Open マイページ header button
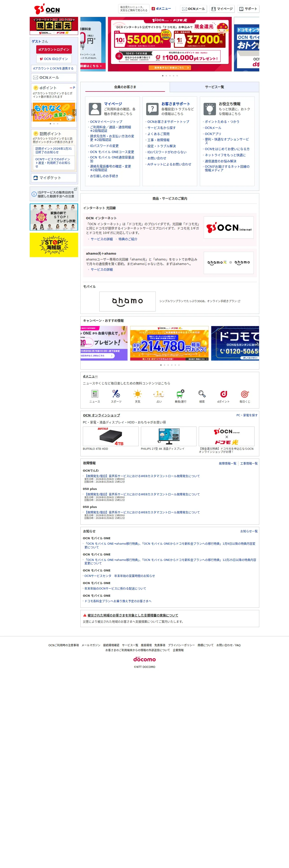Viewport: 289px width, 868px height. (x=222, y=9)
